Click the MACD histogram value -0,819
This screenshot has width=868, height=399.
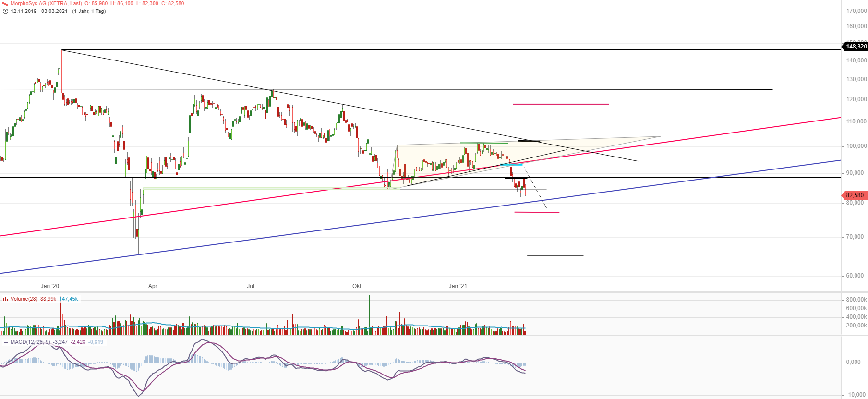pos(96,342)
